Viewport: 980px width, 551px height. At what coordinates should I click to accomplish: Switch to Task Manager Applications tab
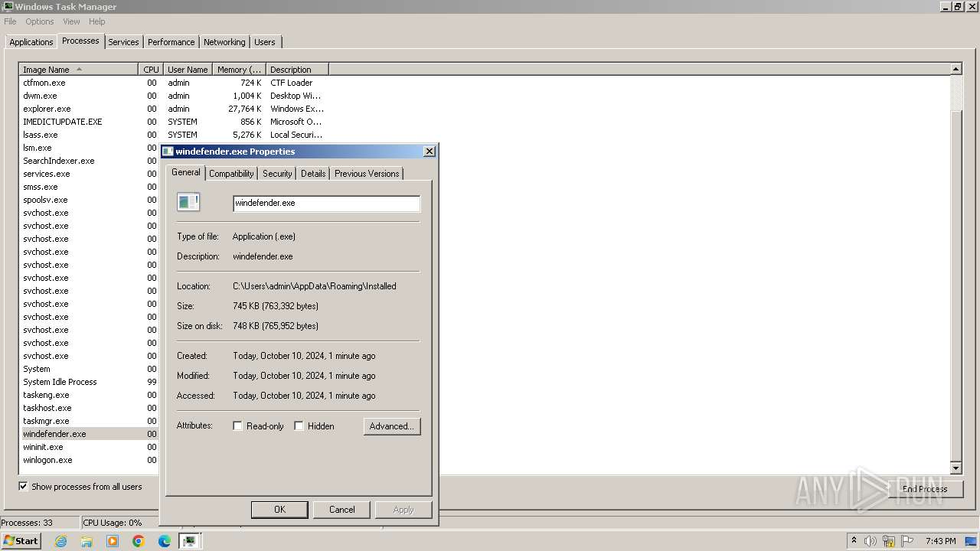pyautogui.click(x=31, y=42)
